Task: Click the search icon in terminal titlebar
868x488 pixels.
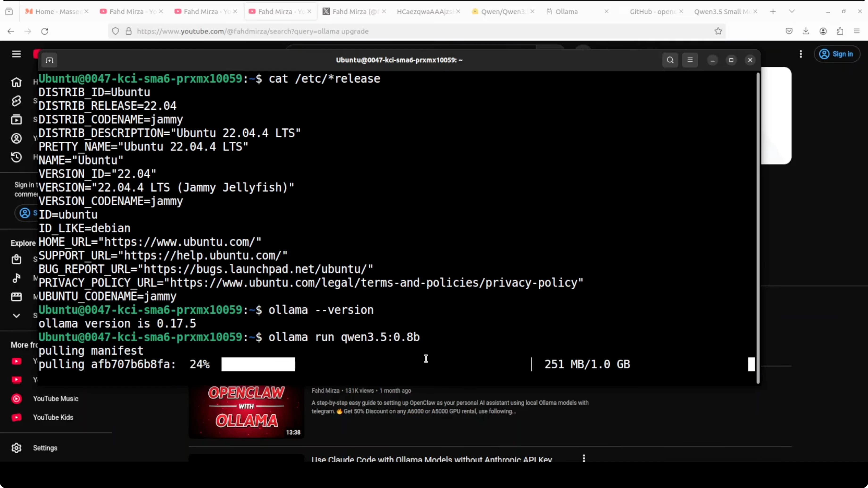Action: tap(670, 60)
